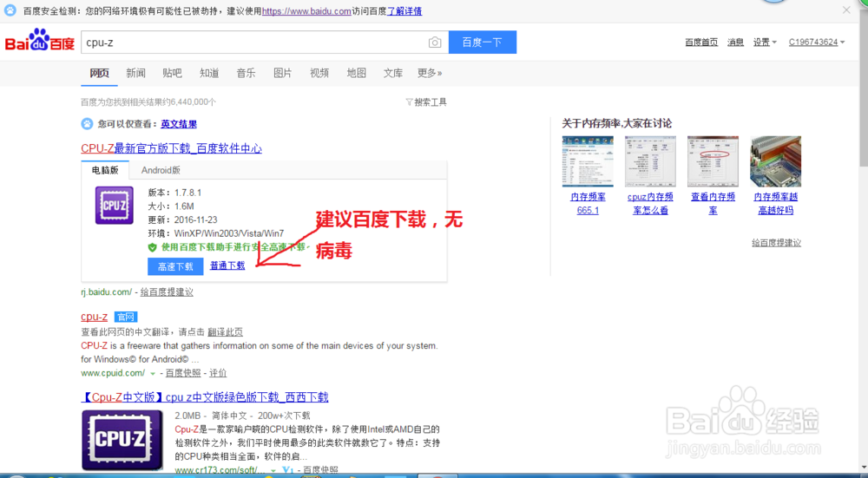Open the 贴吧 tab
This screenshot has width=868, height=478.
click(172, 73)
